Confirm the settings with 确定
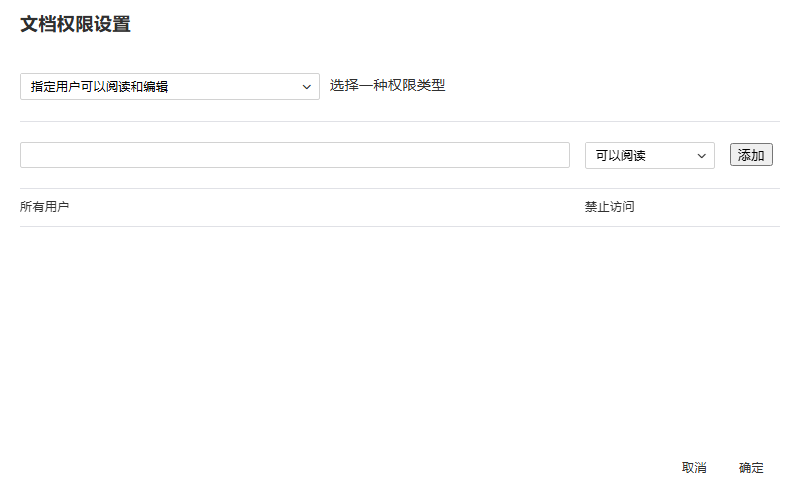This screenshot has height=500, width=800. click(x=751, y=468)
